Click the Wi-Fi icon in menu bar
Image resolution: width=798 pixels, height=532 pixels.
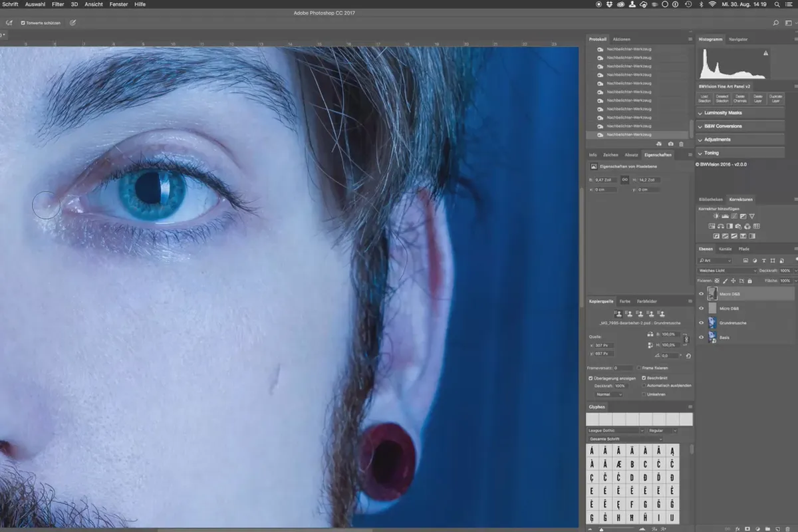click(x=712, y=4)
